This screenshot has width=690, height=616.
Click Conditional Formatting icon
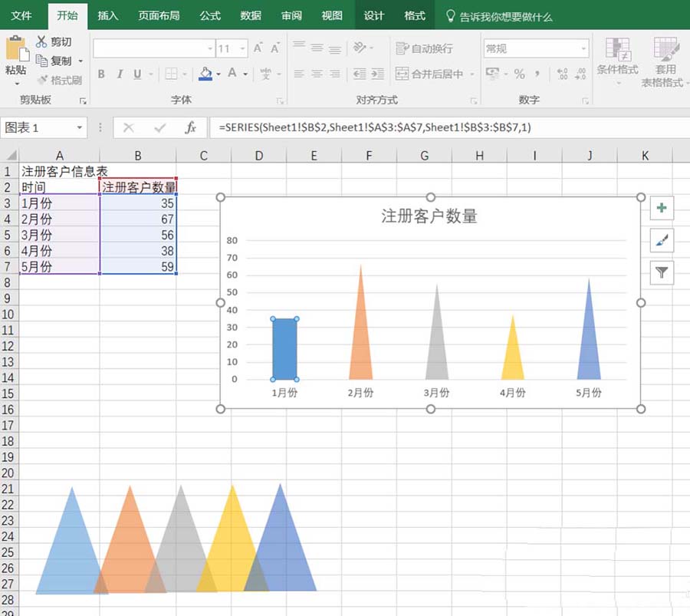coord(618,49)
